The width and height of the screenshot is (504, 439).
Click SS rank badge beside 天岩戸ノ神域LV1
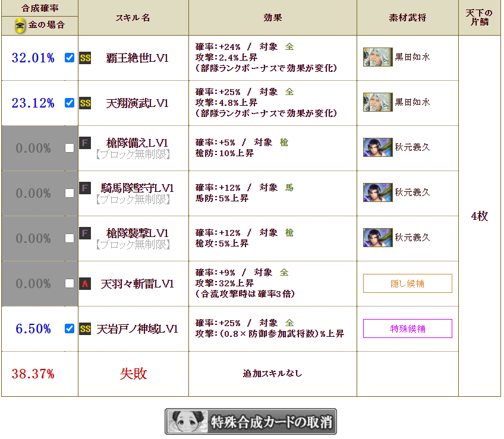pos(85,329)
